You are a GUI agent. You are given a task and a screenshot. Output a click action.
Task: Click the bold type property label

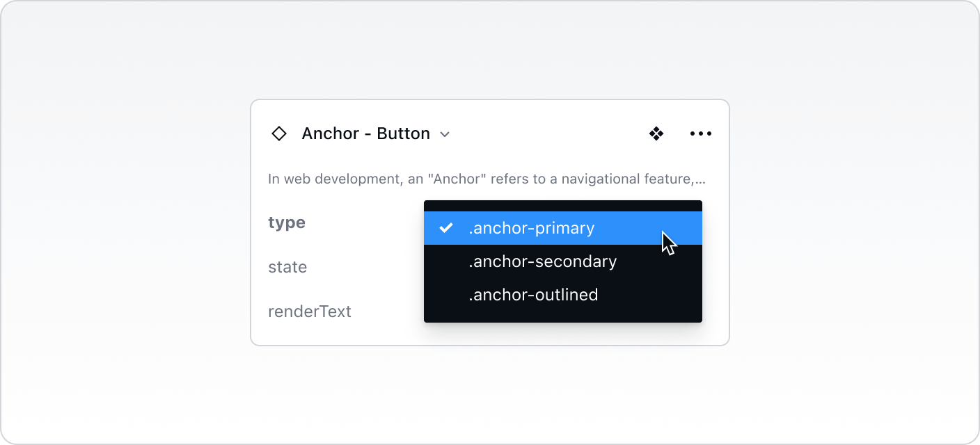pyautogui.click(x=287, y=222)
